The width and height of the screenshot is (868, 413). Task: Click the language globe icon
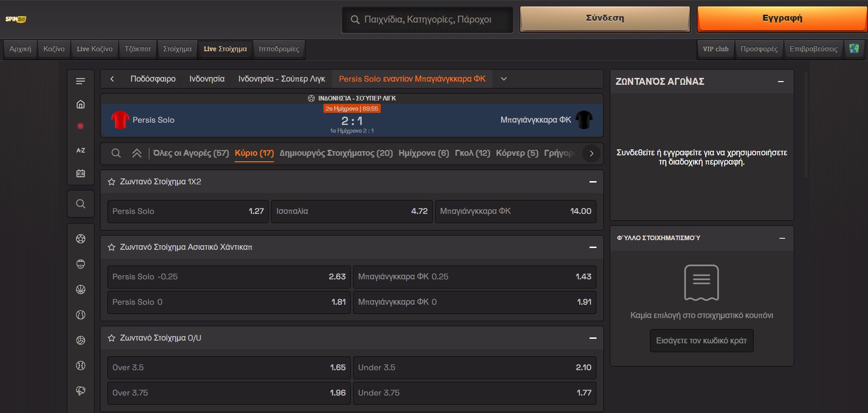tap(854, 49)
